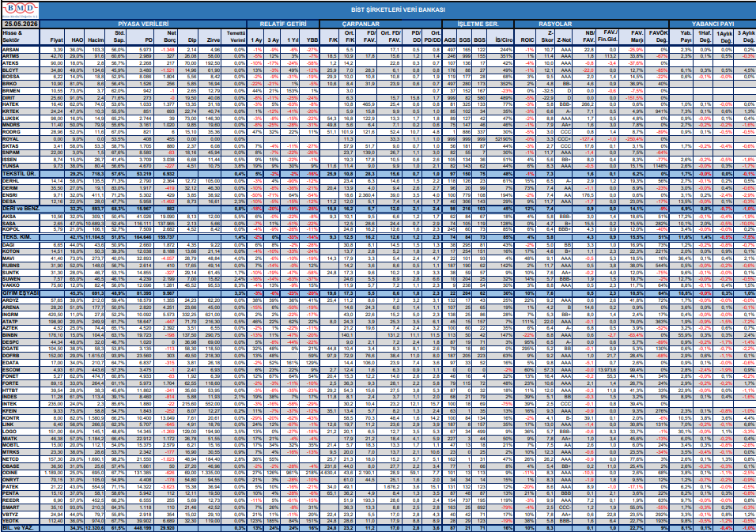
Task: Select the ROYAL ticker cell
Action: [x=21, y=138]
